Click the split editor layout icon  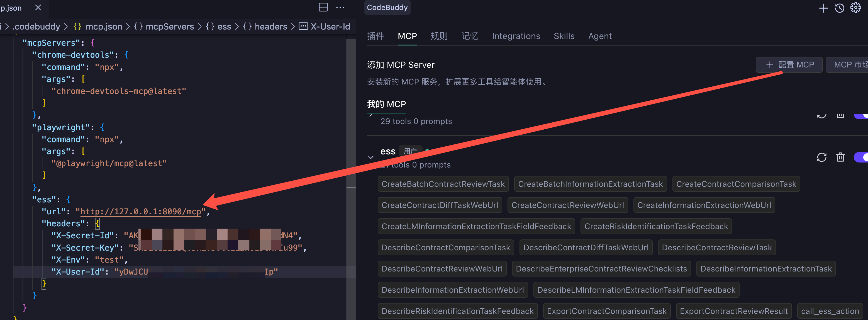point(323,8)
